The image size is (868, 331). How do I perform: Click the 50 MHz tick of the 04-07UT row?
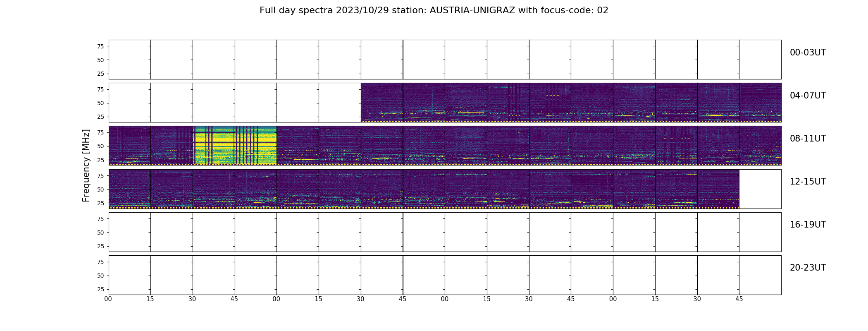click(x=100, y=103)
